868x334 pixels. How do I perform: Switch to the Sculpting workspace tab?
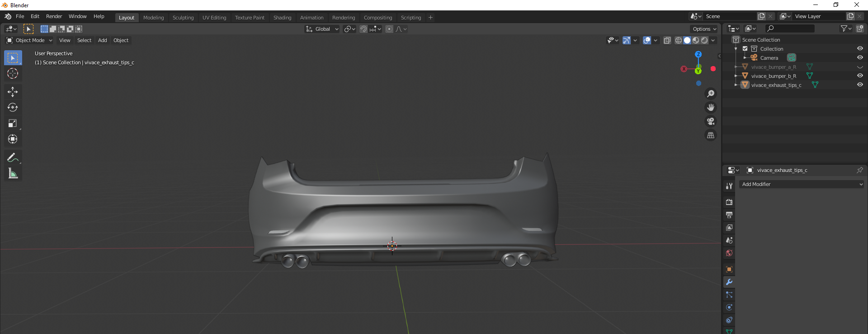point(183,18)
